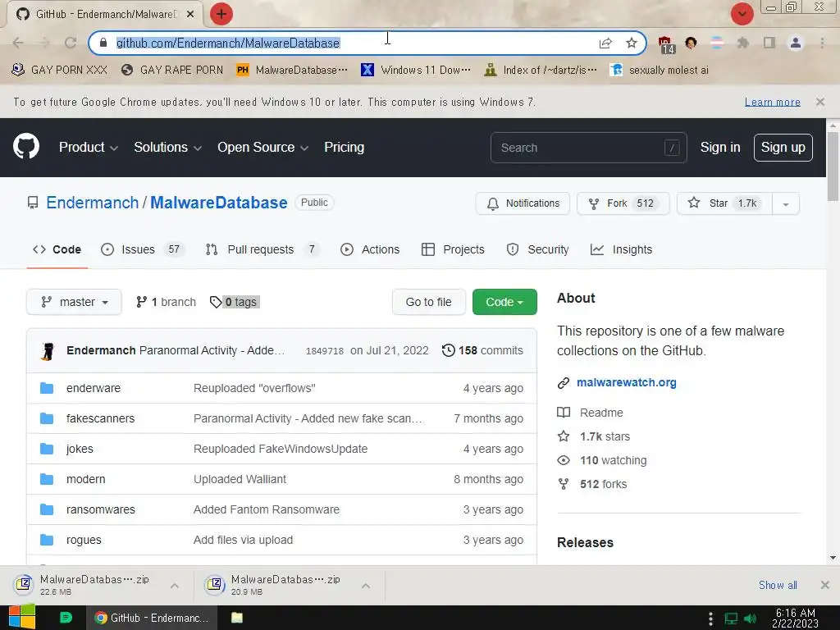Click the Notifications button

[x=523, y=203]
